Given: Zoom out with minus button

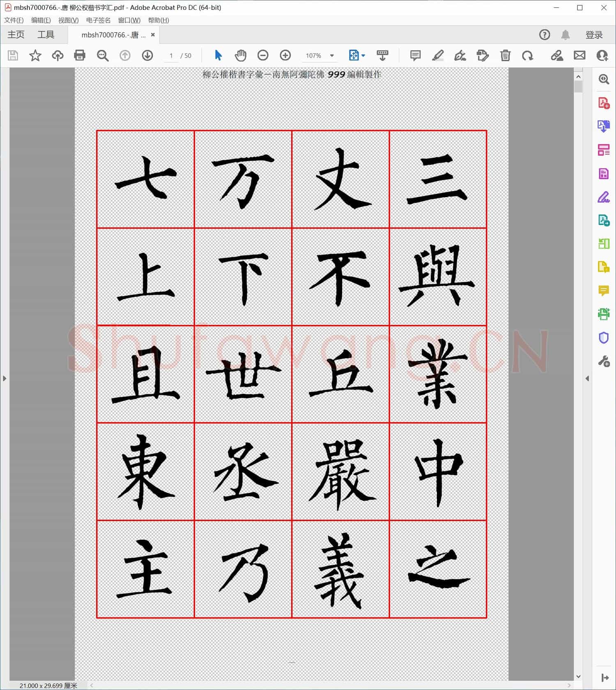Looking at the screenshot, I should 263,55.
